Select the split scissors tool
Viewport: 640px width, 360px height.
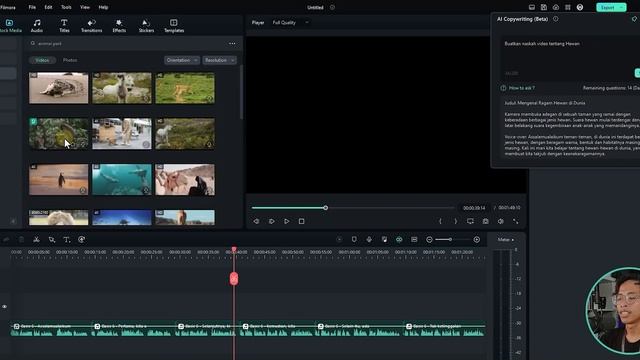(x=36, y=240)
